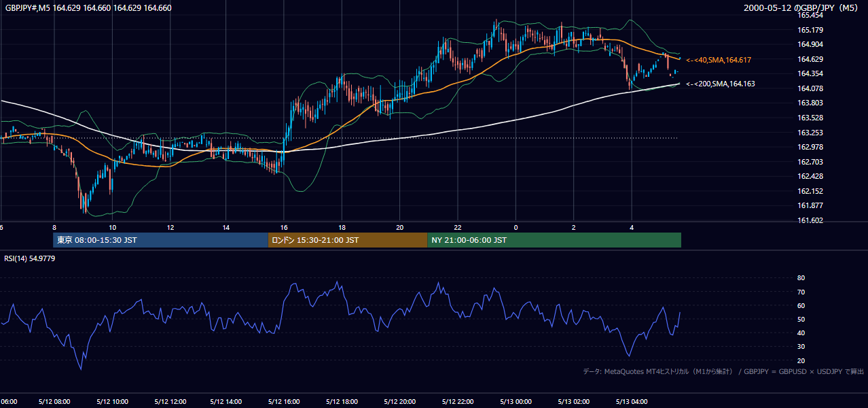The image size is (868, 408).
Task: Click price axis value 163.803
Action: [810, 103]
